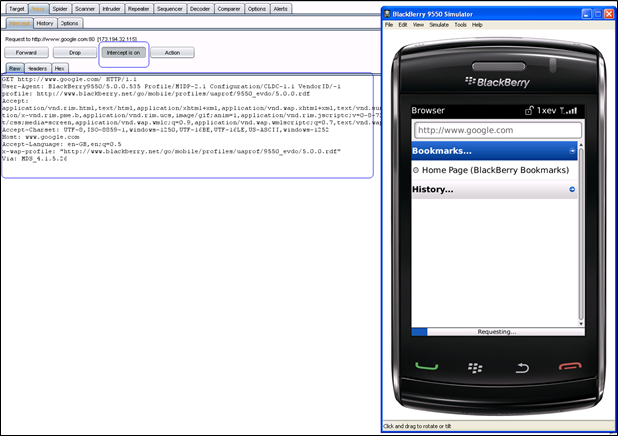The height and width of the screenshot is (436, 618).
Task: Click the Forward button
Action: [26, 52]
